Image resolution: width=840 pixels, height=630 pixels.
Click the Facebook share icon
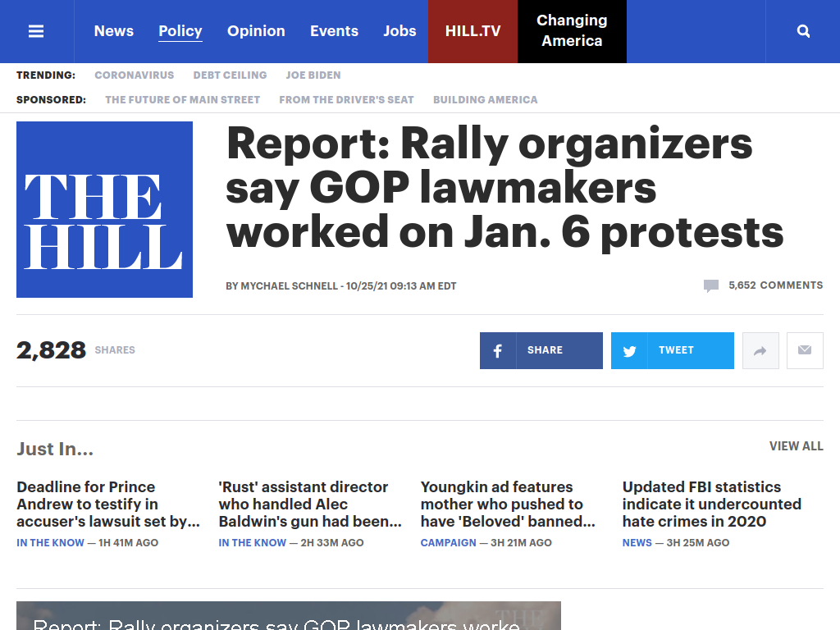(498, 350)
